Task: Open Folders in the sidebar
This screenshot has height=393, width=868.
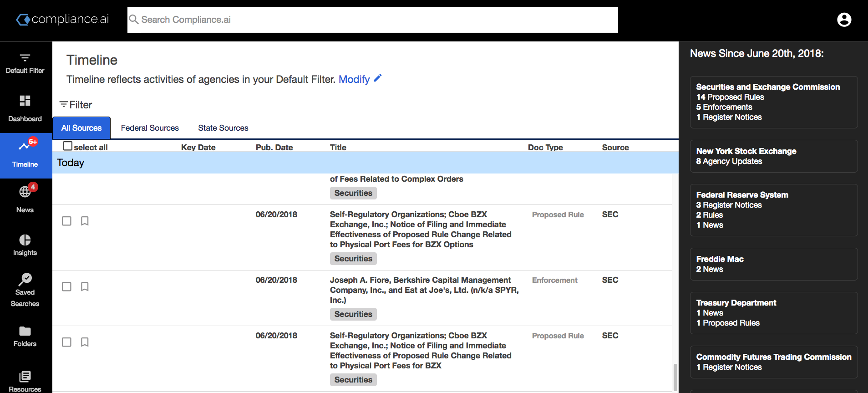Action: tap(25, 337)
